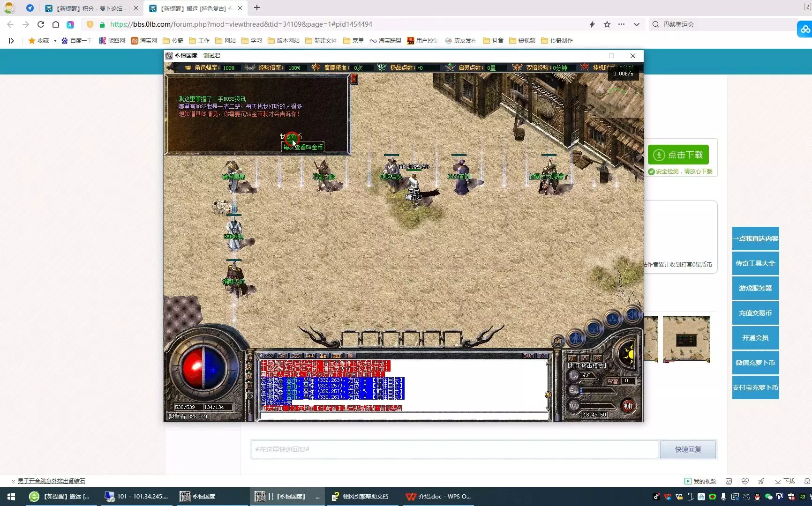Open 传奇工具大全 in the sidebar
Screen dimensions: 812x506
pyautogui.click(x=756, y=263)
